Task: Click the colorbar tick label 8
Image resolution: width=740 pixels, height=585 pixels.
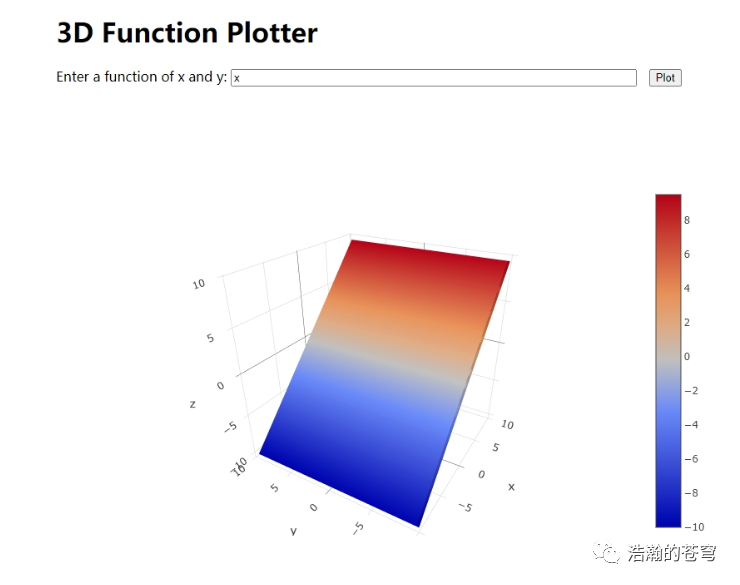Action: [x=688, y=220]
